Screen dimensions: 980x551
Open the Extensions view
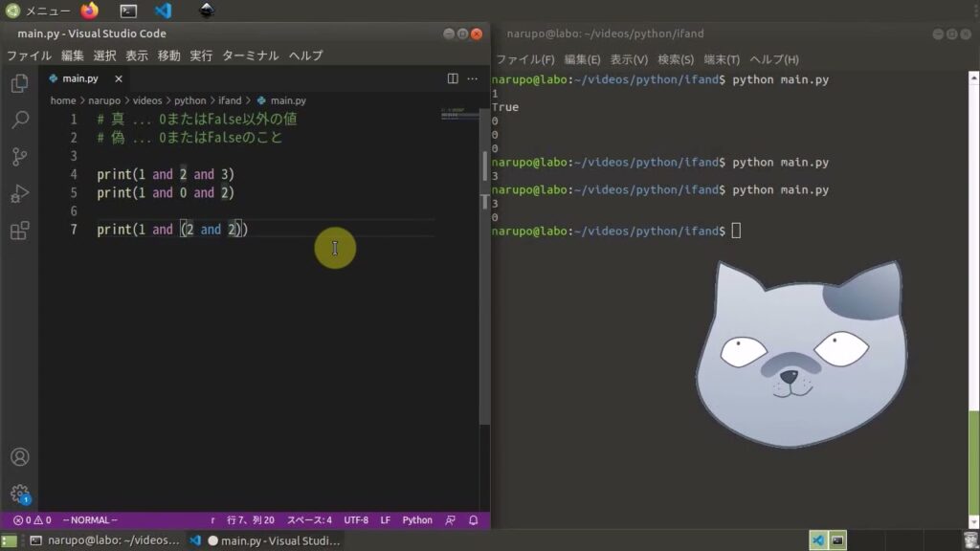point(19,231)
